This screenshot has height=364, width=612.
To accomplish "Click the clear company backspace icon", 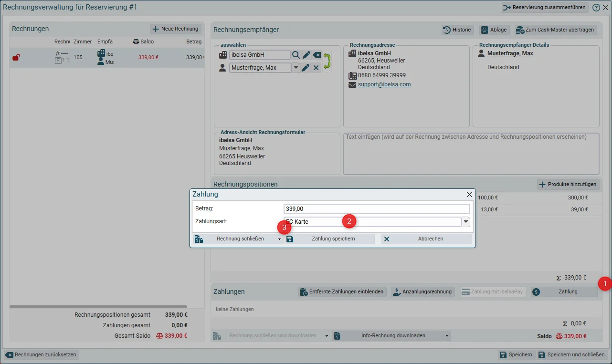I will tap(317, 55).
